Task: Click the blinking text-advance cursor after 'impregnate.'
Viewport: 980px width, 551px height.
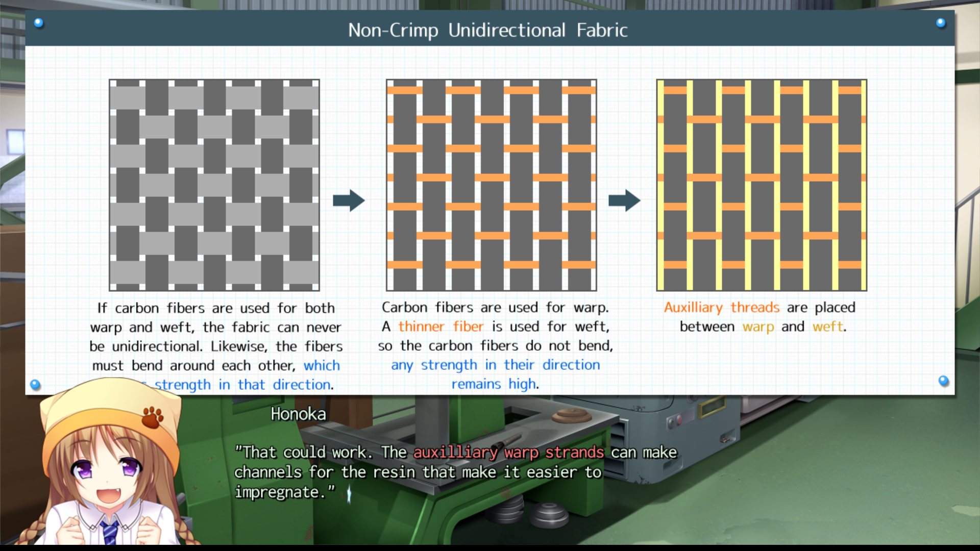Action: [349, 494]
